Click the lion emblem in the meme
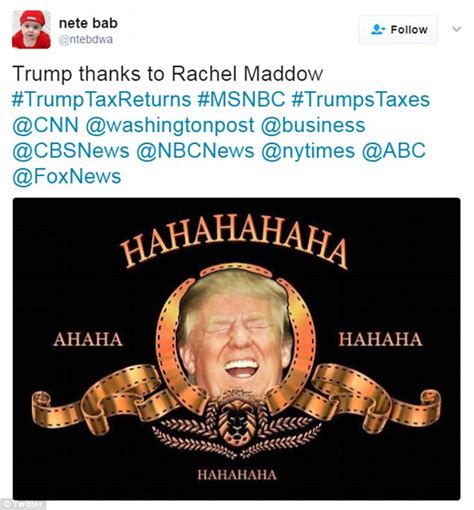This screenshot has height=510, width=474. (x=237, y=421)
